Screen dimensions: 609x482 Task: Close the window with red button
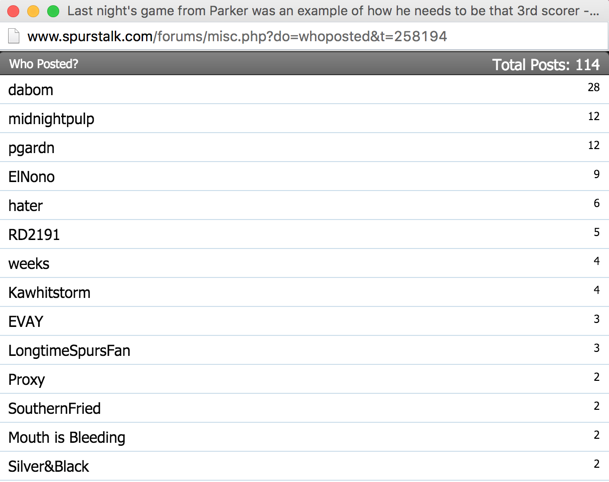[13, 11]
